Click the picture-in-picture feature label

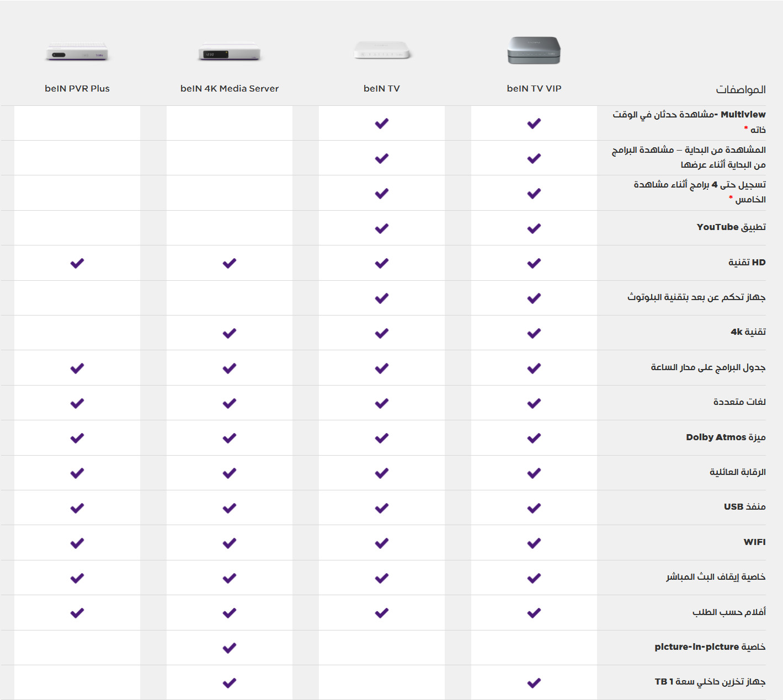(710, 646)
